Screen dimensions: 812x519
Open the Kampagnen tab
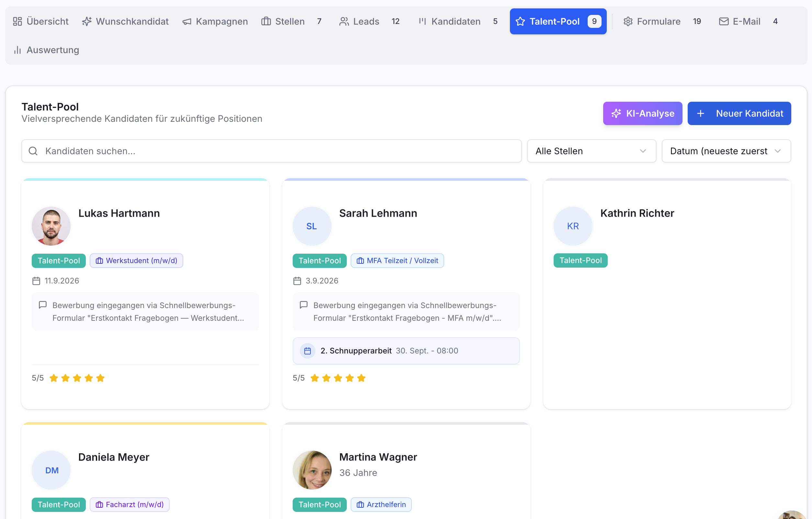tap(215, 21)
